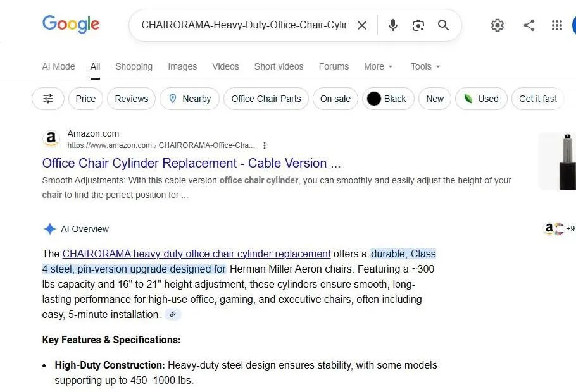Clear the search query with the X

[x=362, y=25]
